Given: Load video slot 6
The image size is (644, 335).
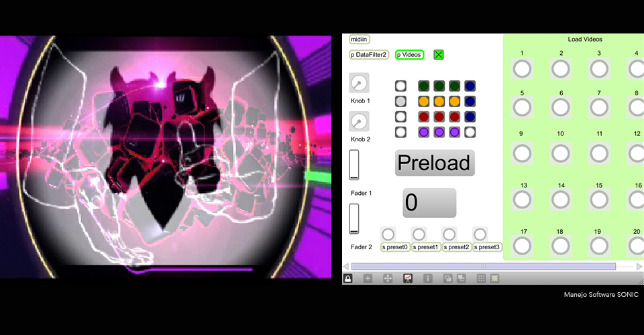Looking at the screenshot, I should 561,107.
